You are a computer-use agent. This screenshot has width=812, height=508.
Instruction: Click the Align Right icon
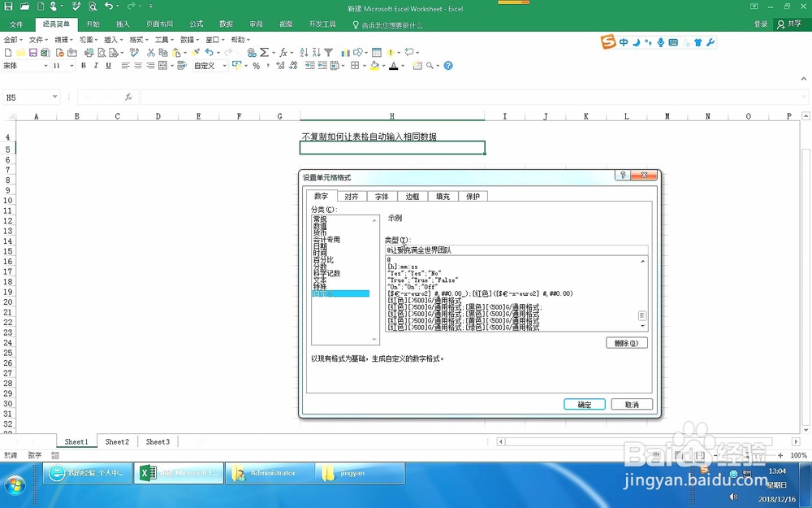click(x=150, y=66)
